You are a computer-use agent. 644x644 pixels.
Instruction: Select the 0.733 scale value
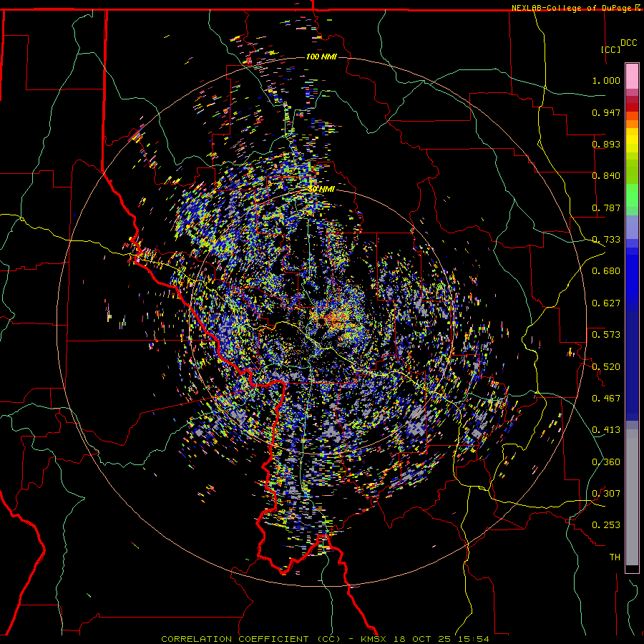(606, 240)
